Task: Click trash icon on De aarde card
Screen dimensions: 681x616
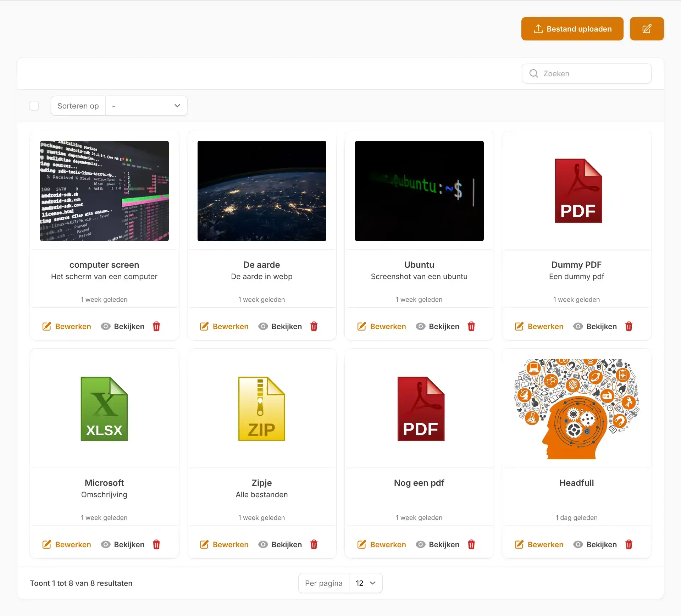Action: coord(314,326)
